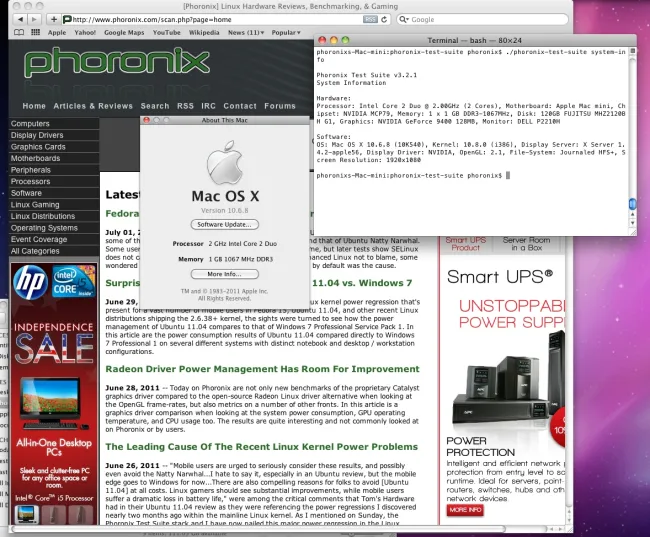Expand the News (11) bookmarks folder
The width and height of the screenshot is (650, 537).
coord(246,32)
